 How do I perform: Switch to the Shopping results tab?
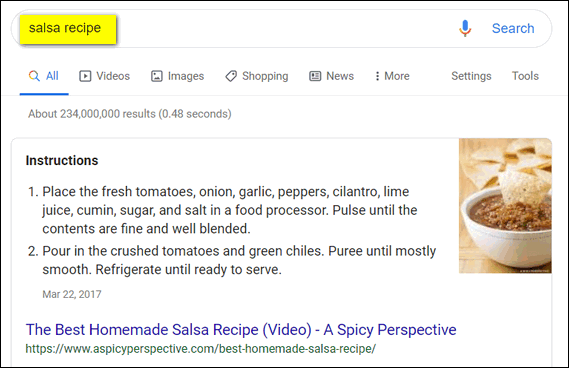click(257, 76)
